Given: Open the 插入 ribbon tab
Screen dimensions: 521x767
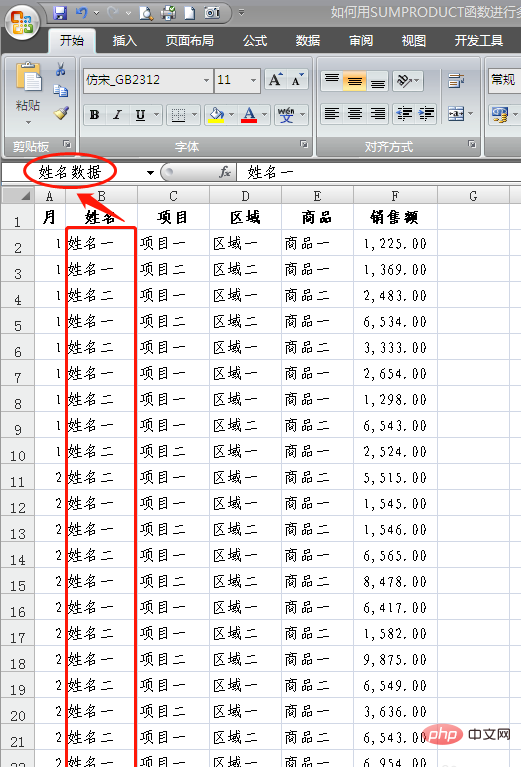Looking at the screenshot, I should click(125, 41).
